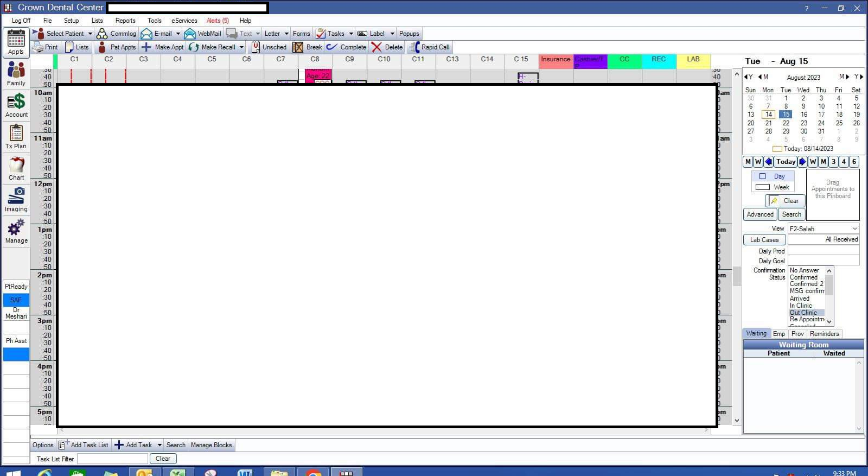Open the Commlog tool
The height and width of the screenshot is (476, 868).
point(117,34)
